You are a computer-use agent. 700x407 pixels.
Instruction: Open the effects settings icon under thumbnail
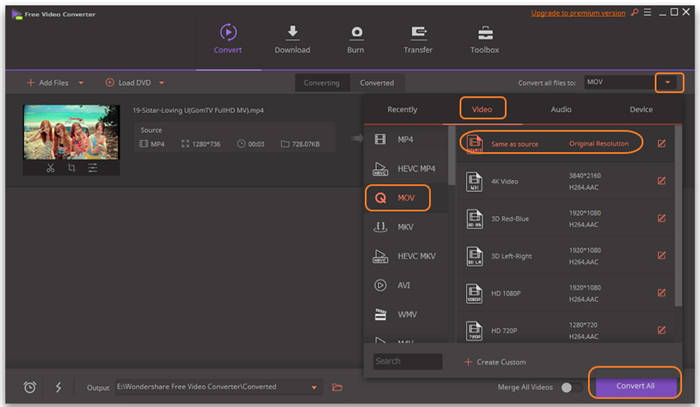pyautogui.click(x=93, y=168)
